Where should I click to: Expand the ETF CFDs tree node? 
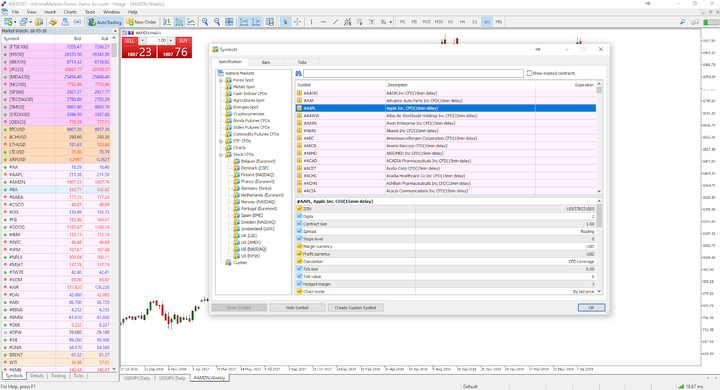point(221,141)
